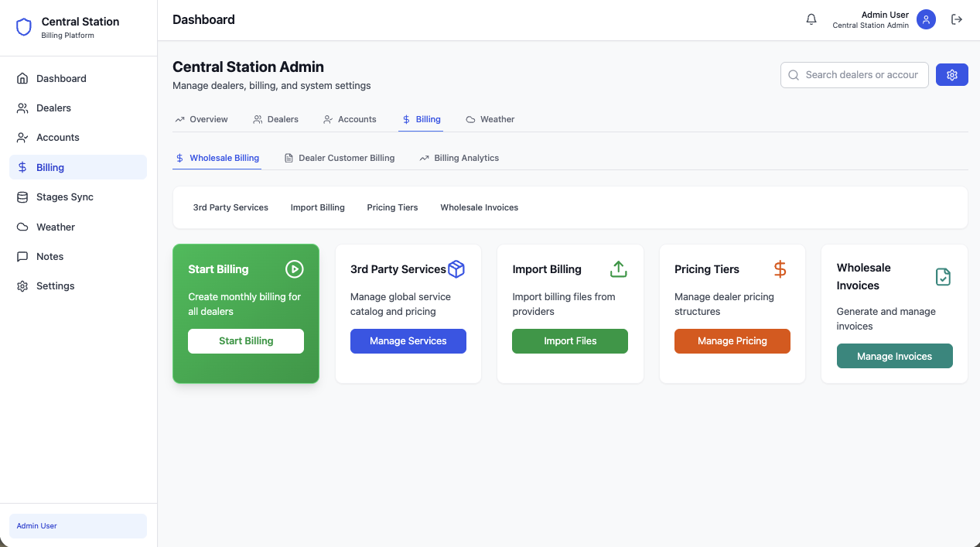This screenshot has height=547, width=980.
Task: Click the logout arrow icon
Action: click(x=957, y=19)
